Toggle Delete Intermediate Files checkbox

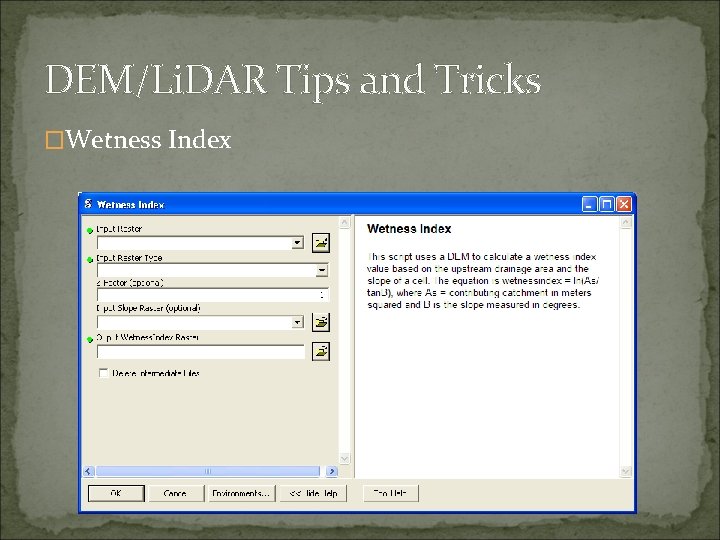[x=103, y=373]
